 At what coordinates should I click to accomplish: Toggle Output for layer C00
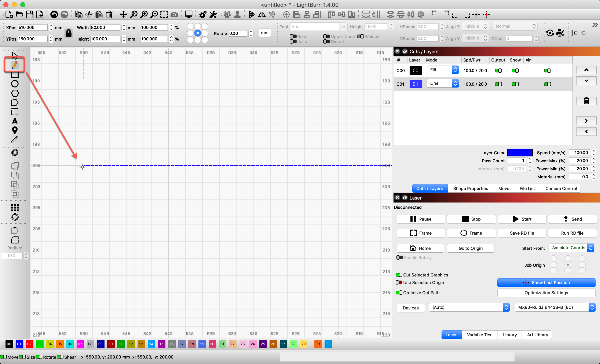(x=498, y=71)
